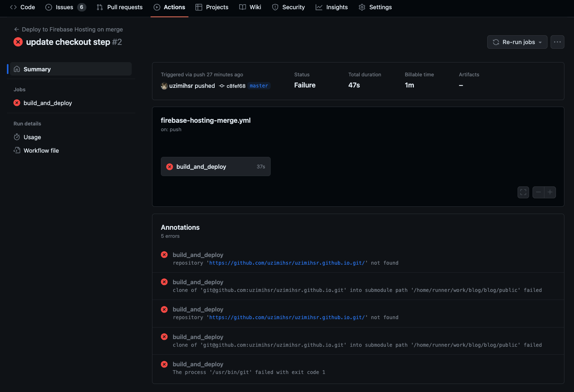This screenshot has height=392, width=574.
Task: Click error icon of second annotation
Action: pyautogui.click(x=164, y=282)
